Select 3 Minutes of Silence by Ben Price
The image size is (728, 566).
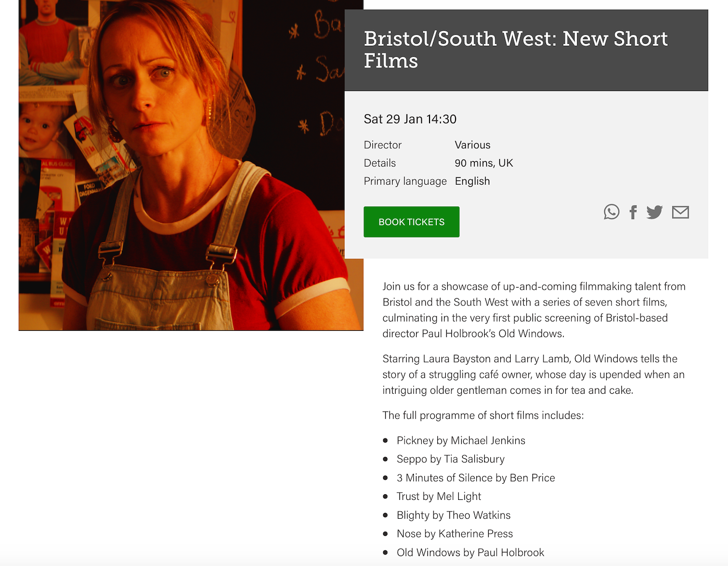(x=476, y=478)
